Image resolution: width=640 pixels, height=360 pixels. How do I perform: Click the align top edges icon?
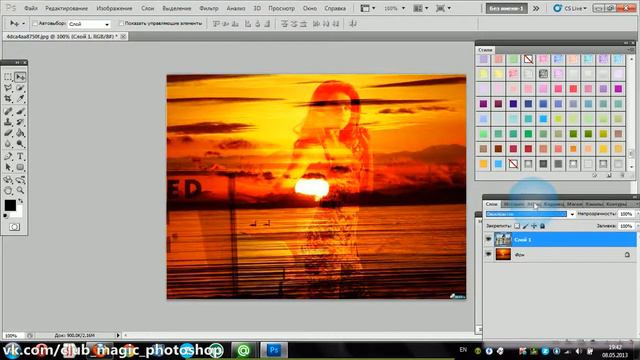pos(216,24)
